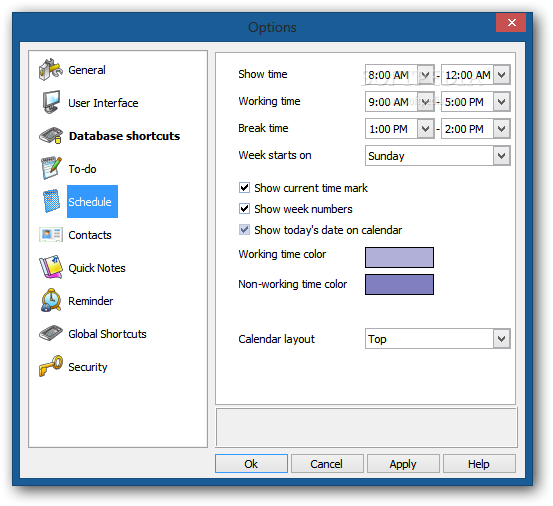Image resolution: width=553 pixels, height=506 pixels.
Task: Open the User Interface options page
Action: [x=103, y=103]
